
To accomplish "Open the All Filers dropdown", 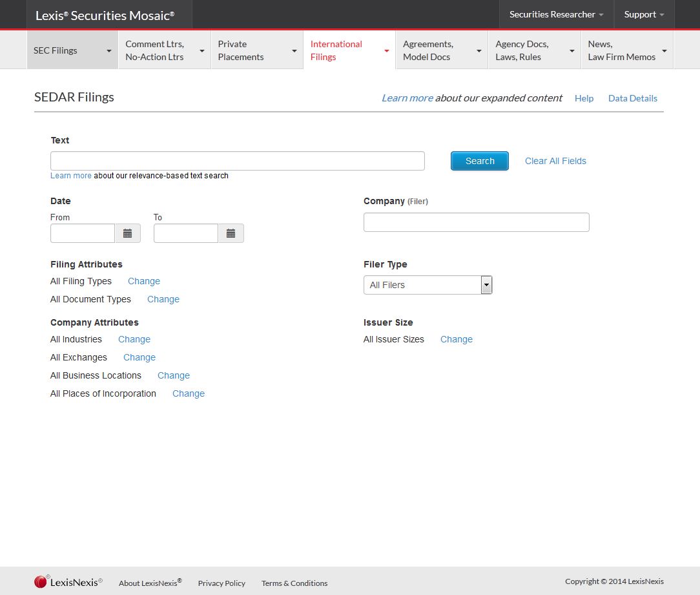I will click(427, 285).
